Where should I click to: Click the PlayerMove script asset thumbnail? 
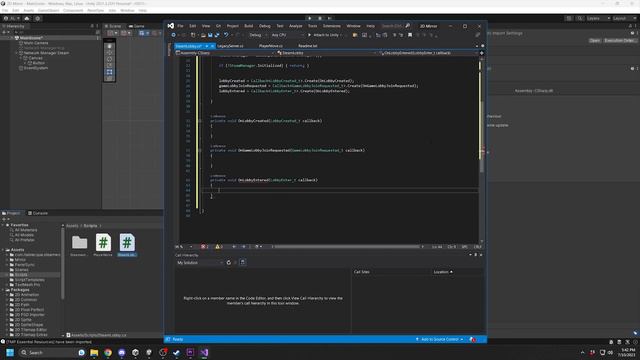103,242
